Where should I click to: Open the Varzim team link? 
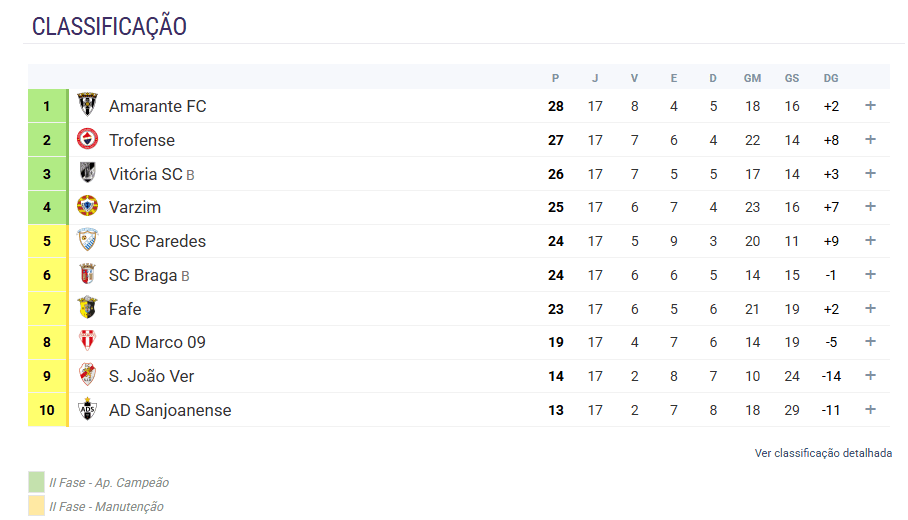(135, 207)
